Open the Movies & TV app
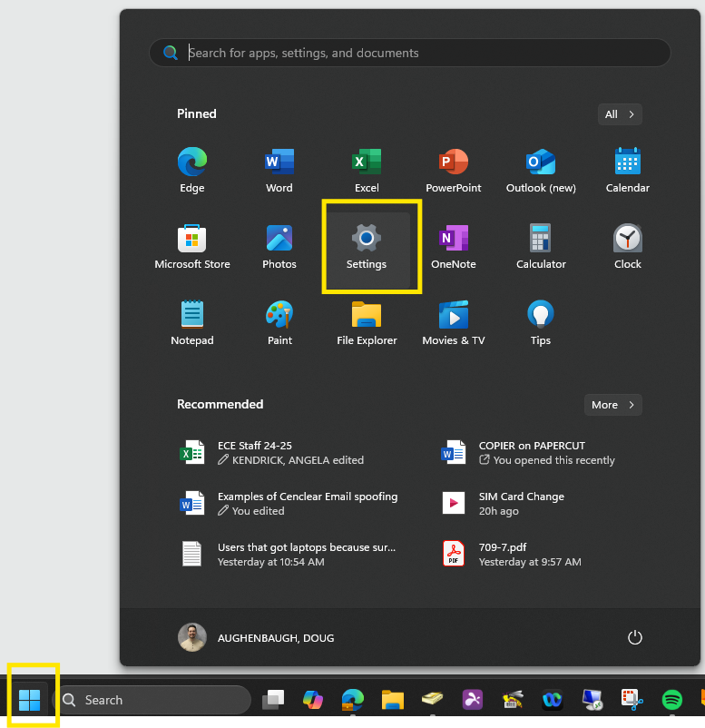 pos(454,322)
